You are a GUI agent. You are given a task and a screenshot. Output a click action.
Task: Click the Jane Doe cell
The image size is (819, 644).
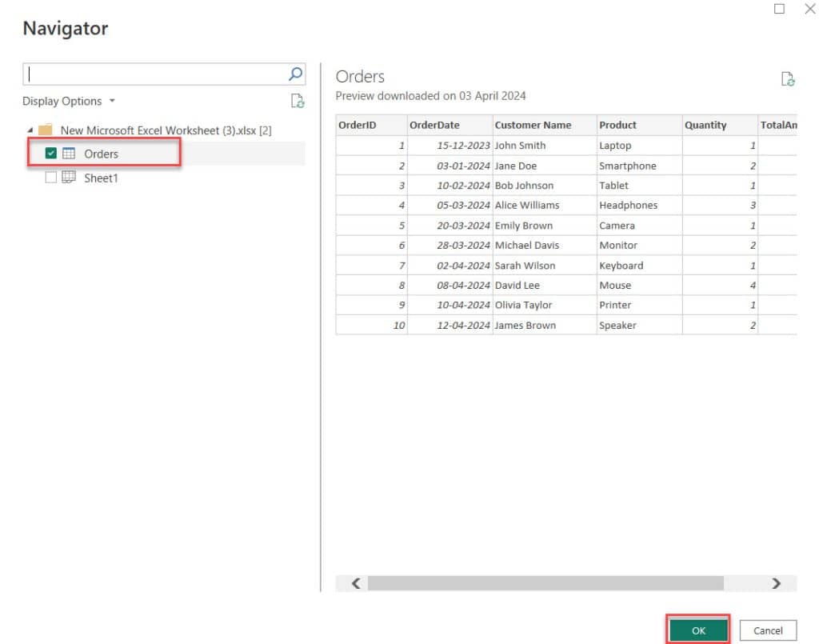tap(544, 166)
